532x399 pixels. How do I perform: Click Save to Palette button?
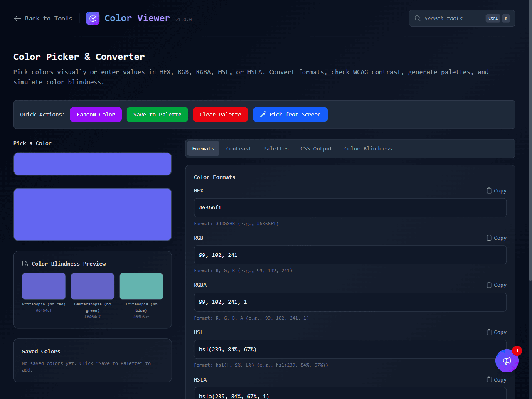pyautogui.click(x=158, y=115)
